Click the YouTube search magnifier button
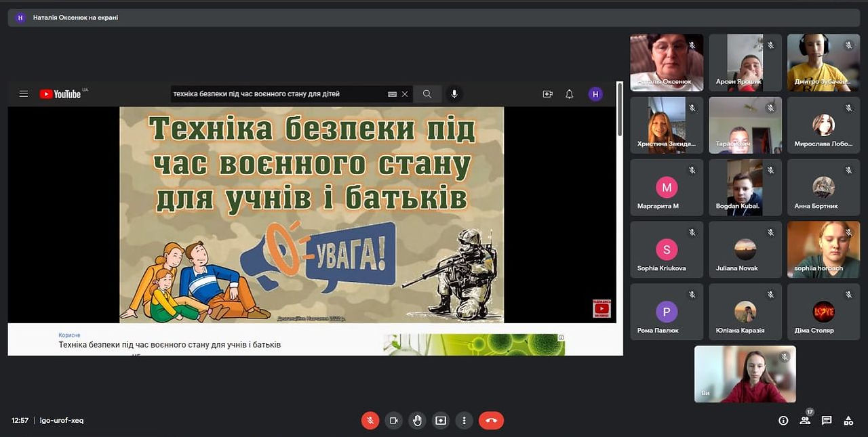 (427, 94)
